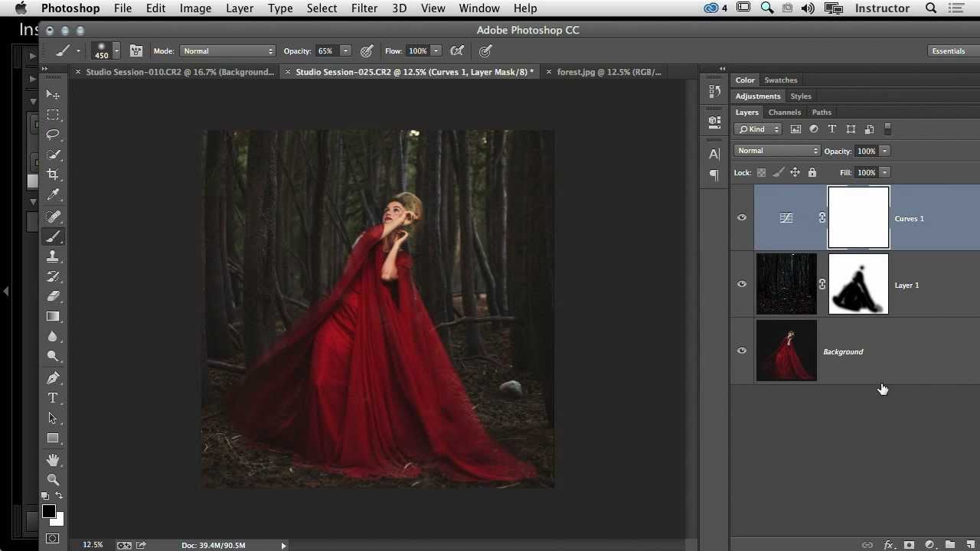
Task: Click the link layers icon
Action: [867, 545]
